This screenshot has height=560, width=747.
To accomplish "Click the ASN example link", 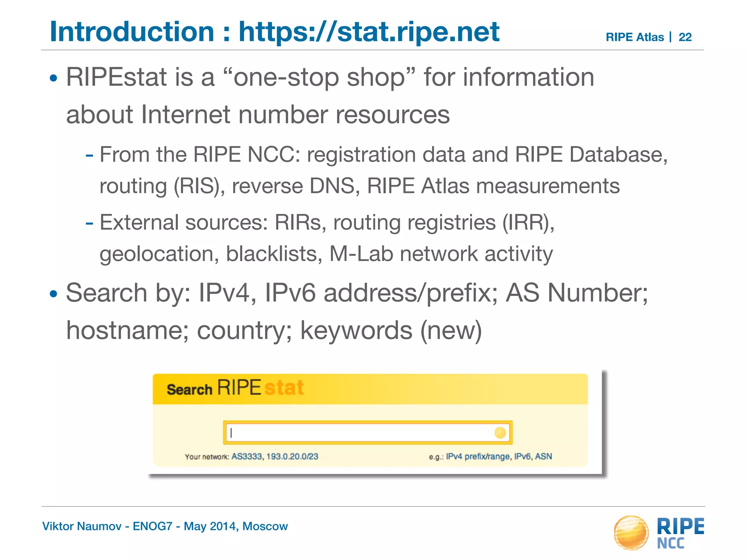I will (543, 456).
